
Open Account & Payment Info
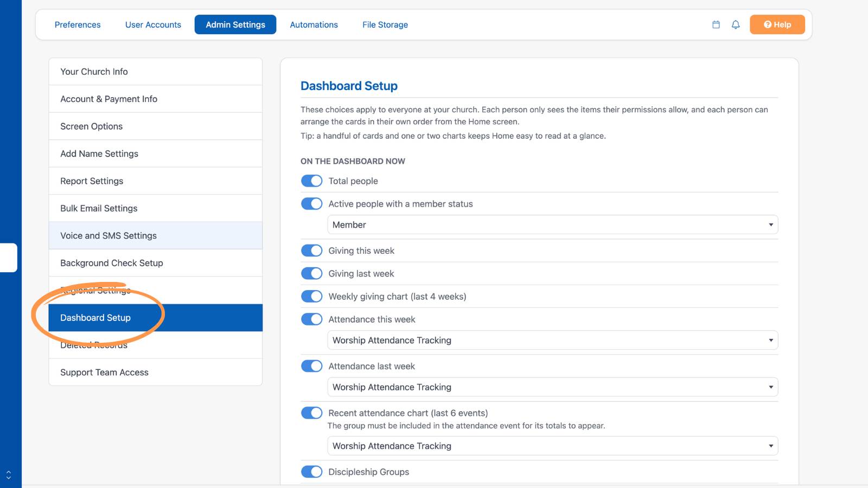[x=156, y=99]
